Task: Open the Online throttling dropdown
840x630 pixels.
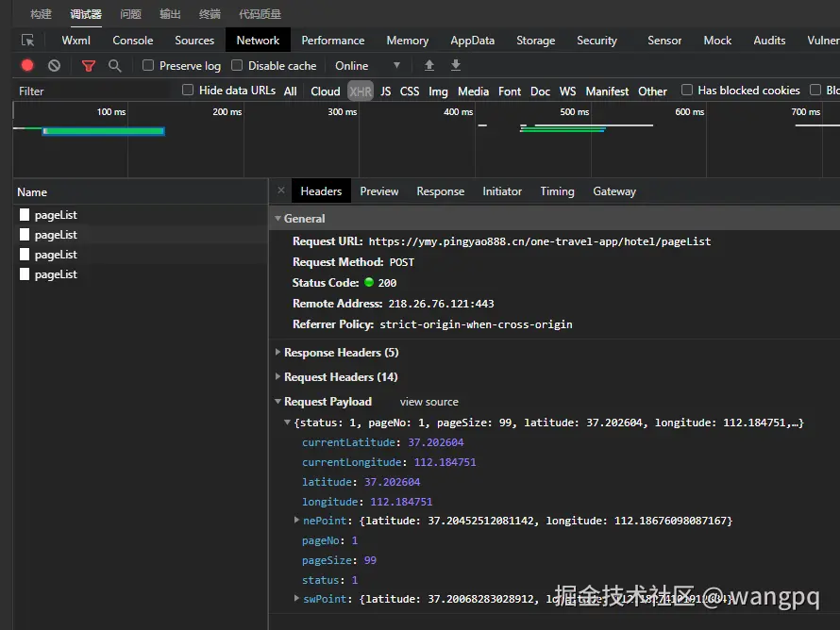Action: tap(368, 66)
